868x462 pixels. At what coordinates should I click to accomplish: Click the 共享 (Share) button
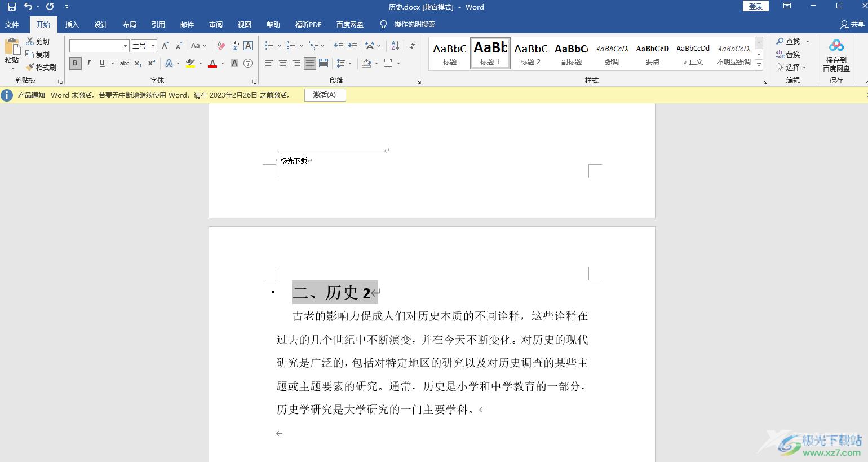[852, 24]
